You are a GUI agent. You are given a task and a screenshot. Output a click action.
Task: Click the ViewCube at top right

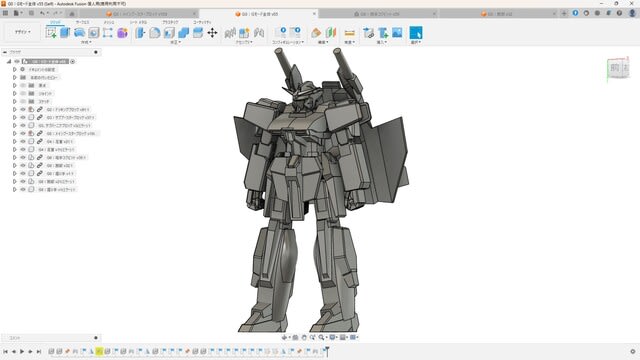(618, 69)
